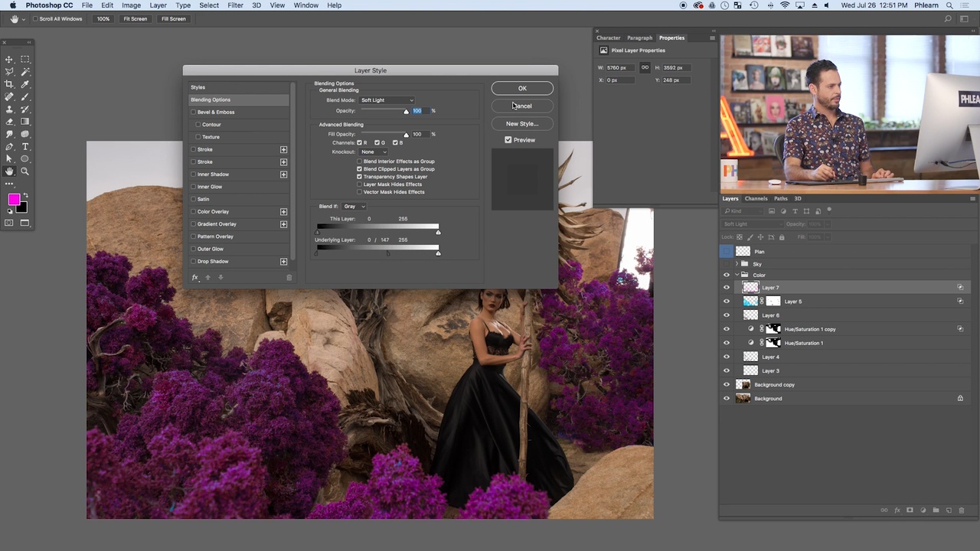Select the Magic Wand tool
Image resolution: width=980 pixels, height=551 pixels.
tap(24, 72)
